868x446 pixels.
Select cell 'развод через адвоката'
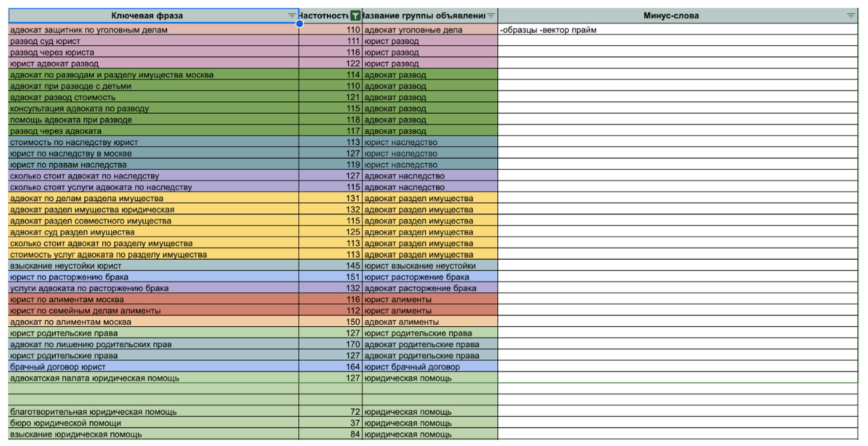point(154,131)
